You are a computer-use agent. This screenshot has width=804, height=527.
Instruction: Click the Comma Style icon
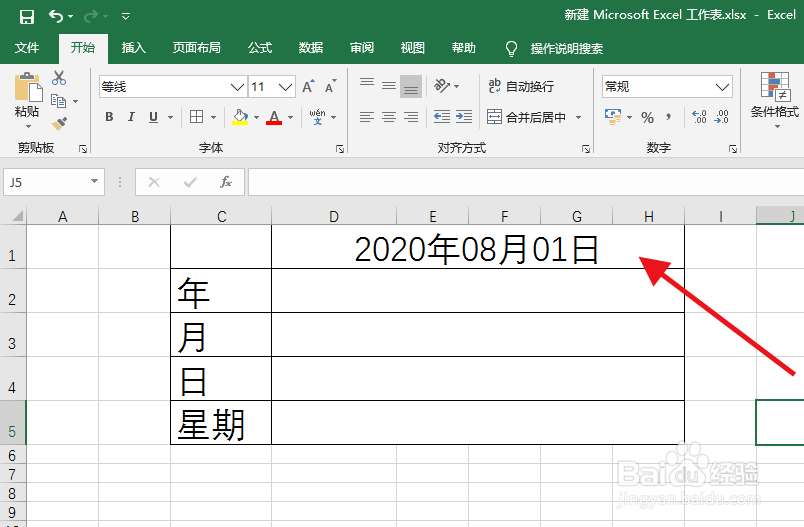click(669, 117)
